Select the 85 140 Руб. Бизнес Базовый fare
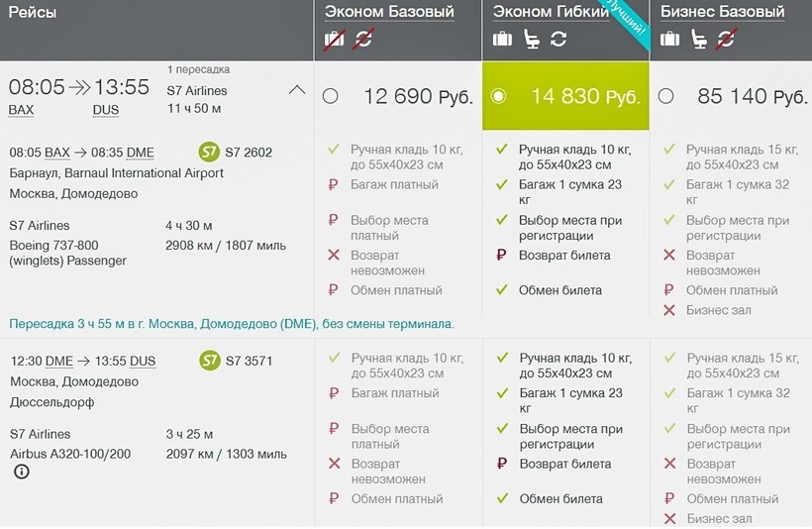 666,96
